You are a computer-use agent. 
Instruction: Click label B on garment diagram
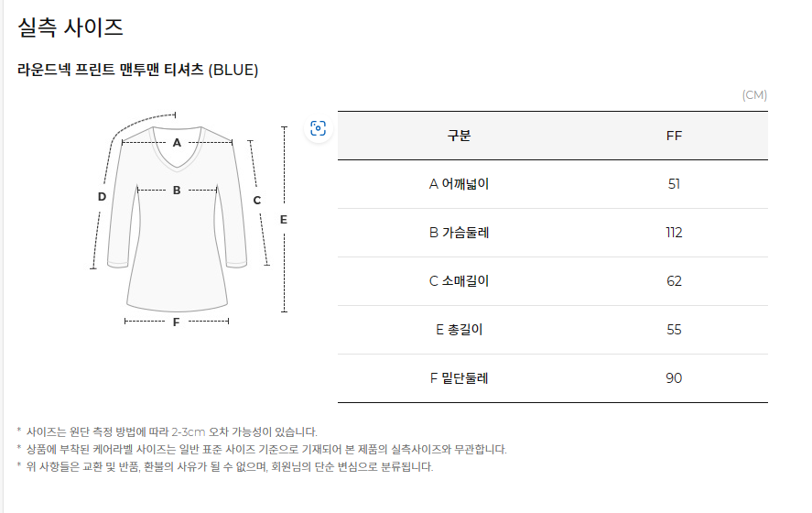coord(177,191)
